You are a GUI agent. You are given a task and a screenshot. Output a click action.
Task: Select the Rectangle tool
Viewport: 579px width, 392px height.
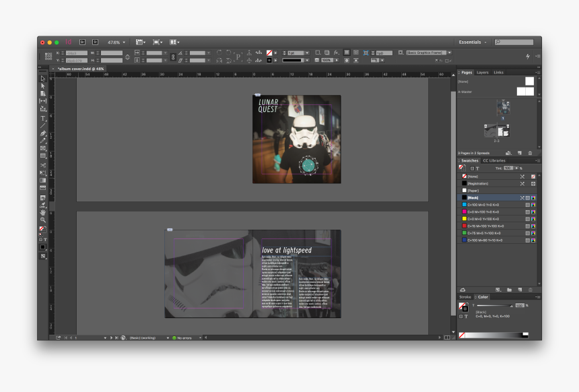click(43, 156)
